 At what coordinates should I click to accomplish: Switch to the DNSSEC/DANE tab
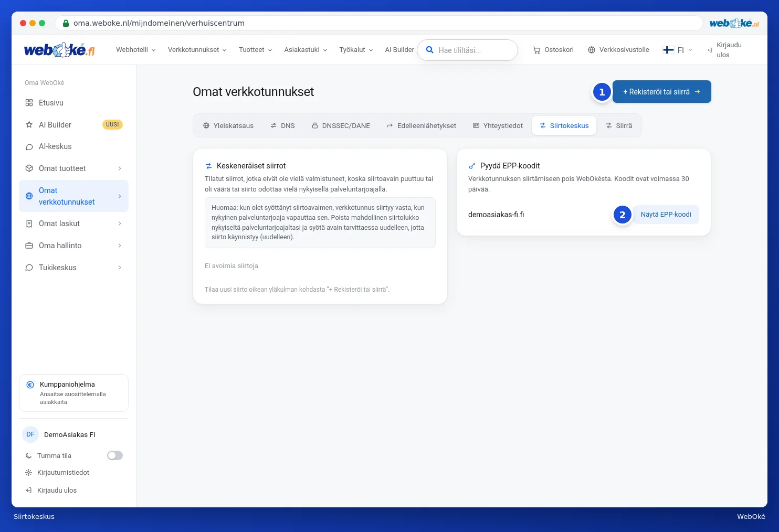pyautogui.click(x=341, y=126)
